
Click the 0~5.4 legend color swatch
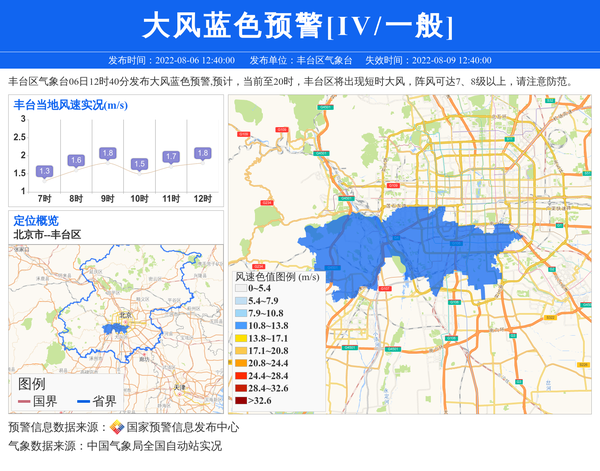240,289
